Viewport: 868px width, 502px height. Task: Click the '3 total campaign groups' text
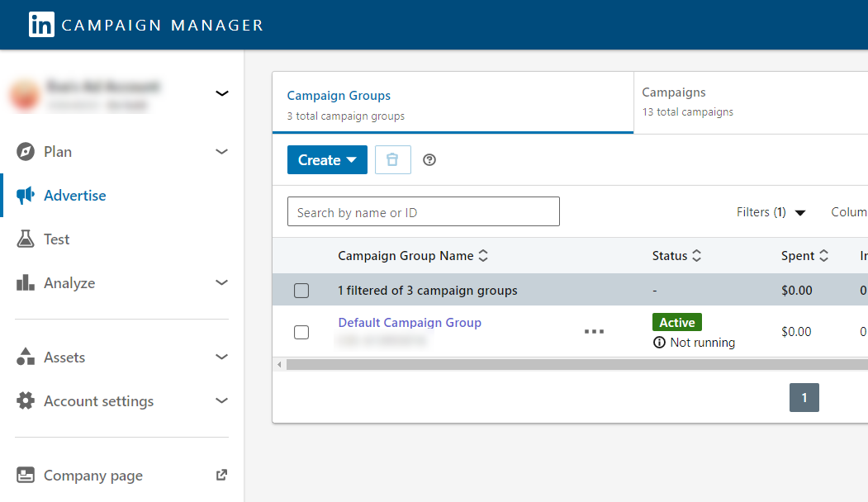[x=345, y=116]
